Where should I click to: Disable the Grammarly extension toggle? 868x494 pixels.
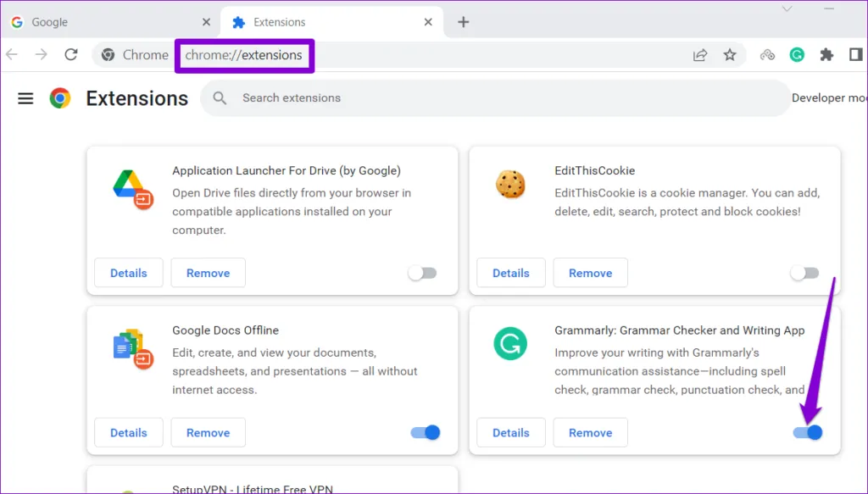(x=807, y=432)
